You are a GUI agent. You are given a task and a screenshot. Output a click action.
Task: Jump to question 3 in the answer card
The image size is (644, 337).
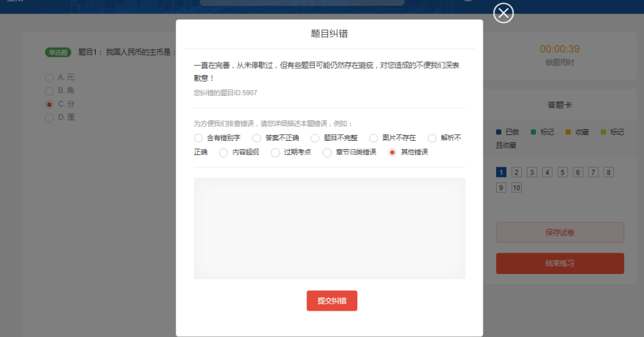(532, 172)
